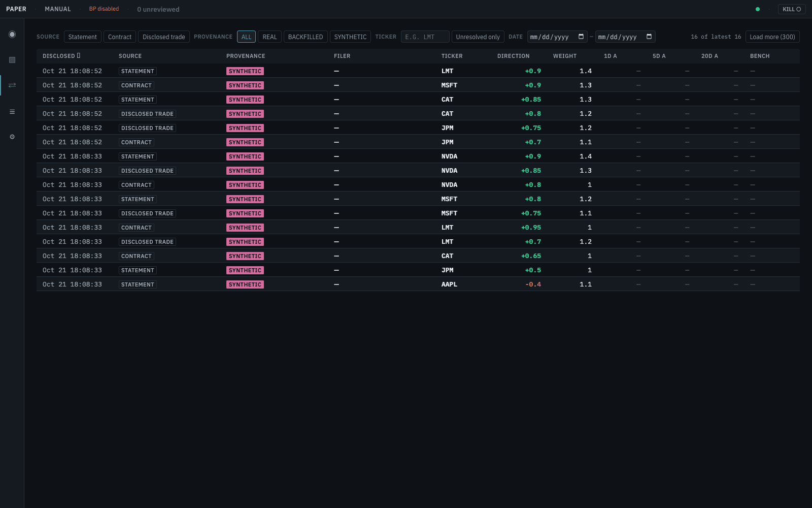
Task: Enable the Unresolved only filter
Action: [x=478, y=37]
